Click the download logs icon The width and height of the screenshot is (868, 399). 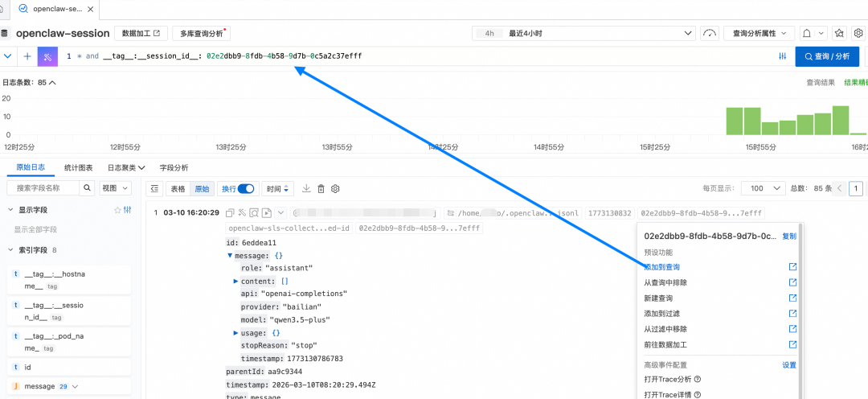[306, 188]
